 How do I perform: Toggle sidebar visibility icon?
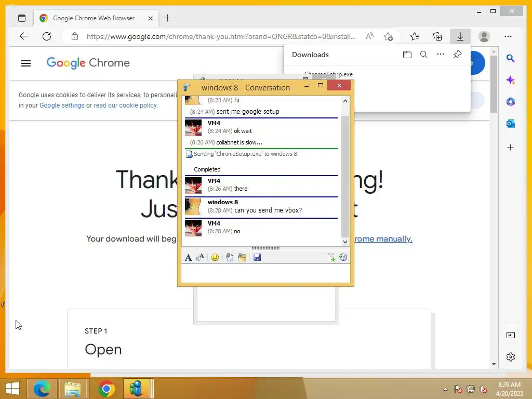coord(511,335)
